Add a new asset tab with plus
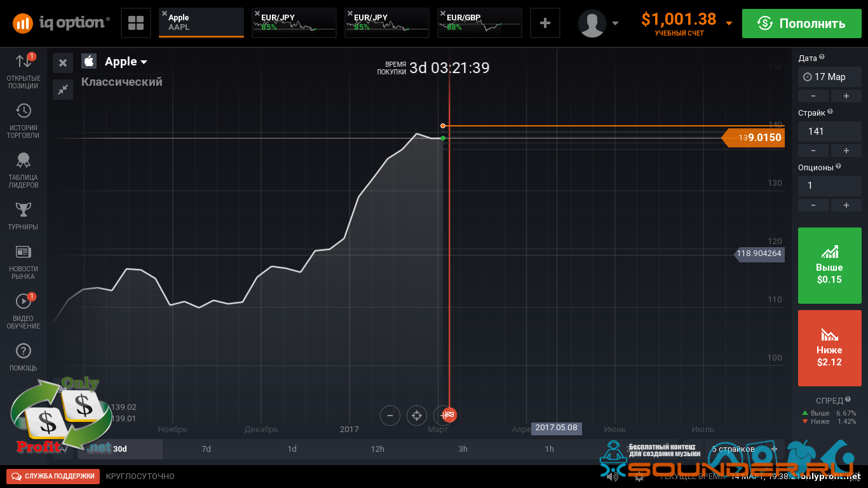 [545, 24]
